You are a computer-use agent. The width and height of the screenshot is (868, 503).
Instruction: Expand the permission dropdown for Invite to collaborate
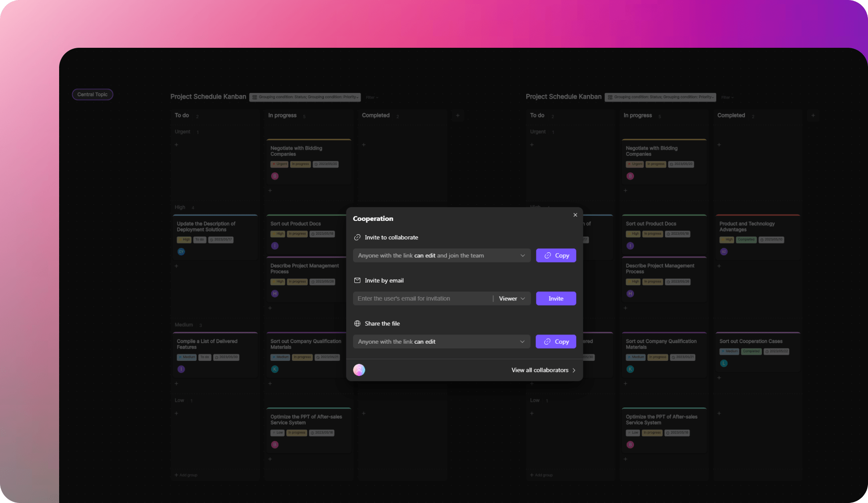pos(522,255)
